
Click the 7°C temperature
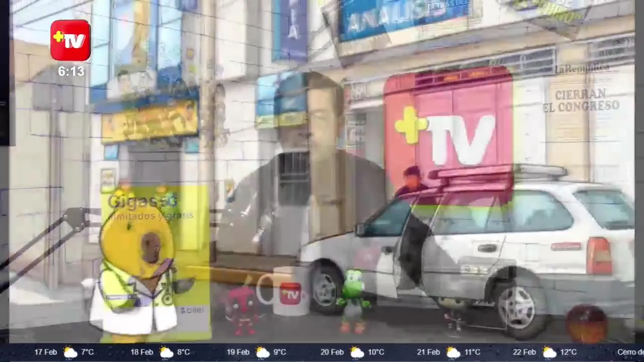tap(88, 352)
